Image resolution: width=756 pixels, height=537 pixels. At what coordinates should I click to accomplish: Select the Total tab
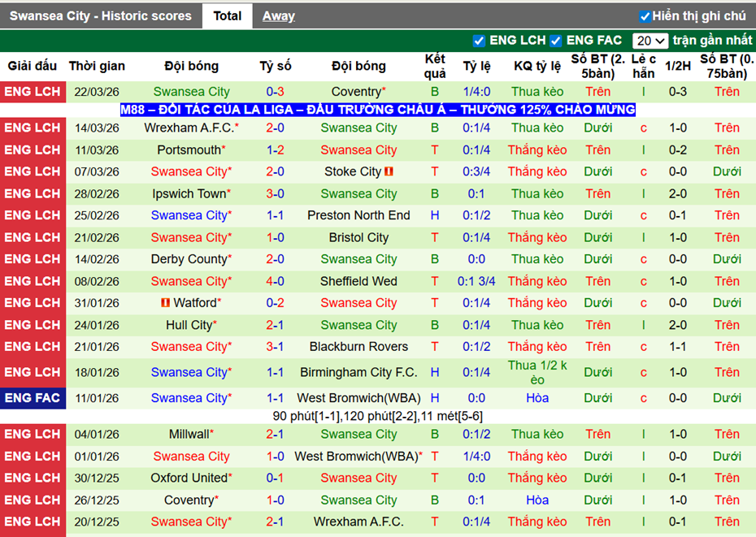227,15
